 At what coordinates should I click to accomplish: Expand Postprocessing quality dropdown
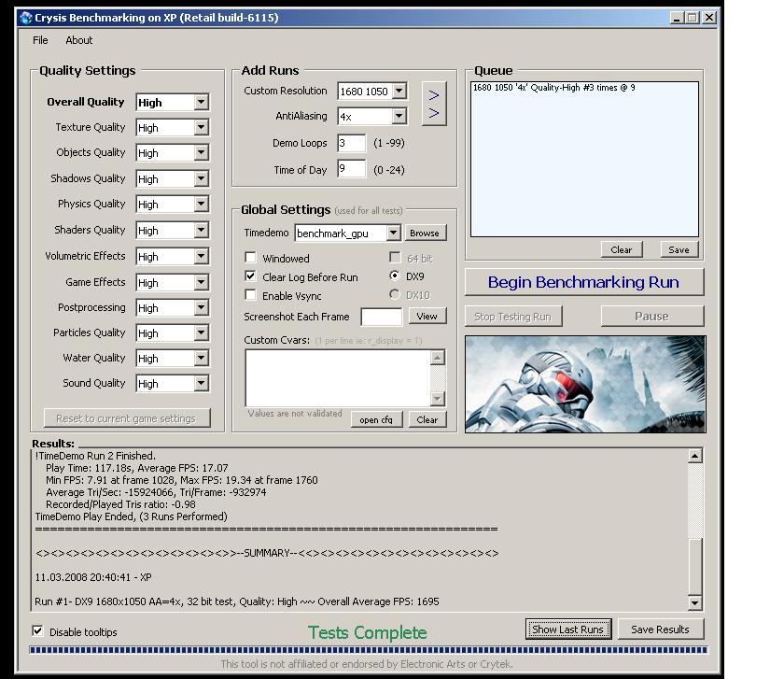tap(201, 307)
